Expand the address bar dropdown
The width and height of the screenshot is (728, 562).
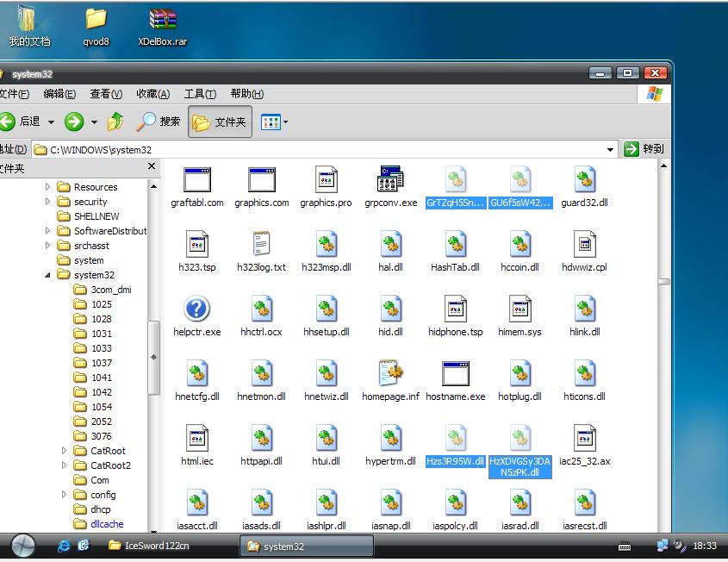click(x=611, y=149)
